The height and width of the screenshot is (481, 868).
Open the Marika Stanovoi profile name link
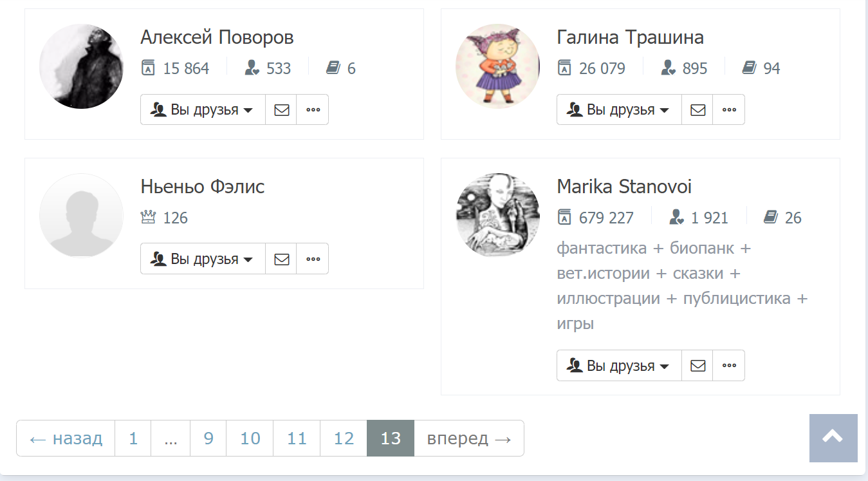(624, 187)
